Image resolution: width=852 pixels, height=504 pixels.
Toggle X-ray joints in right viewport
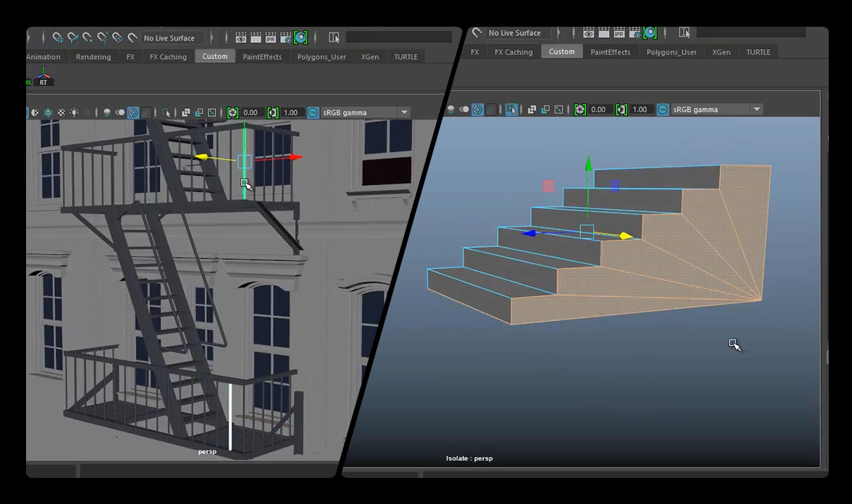[558, 109]
